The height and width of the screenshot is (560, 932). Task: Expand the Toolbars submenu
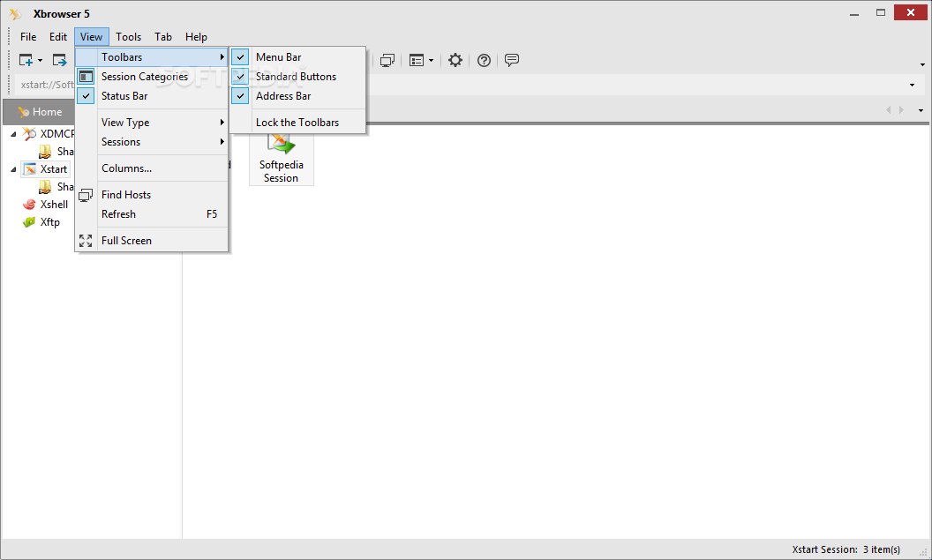pyautogui.click(x=152, y=57)
